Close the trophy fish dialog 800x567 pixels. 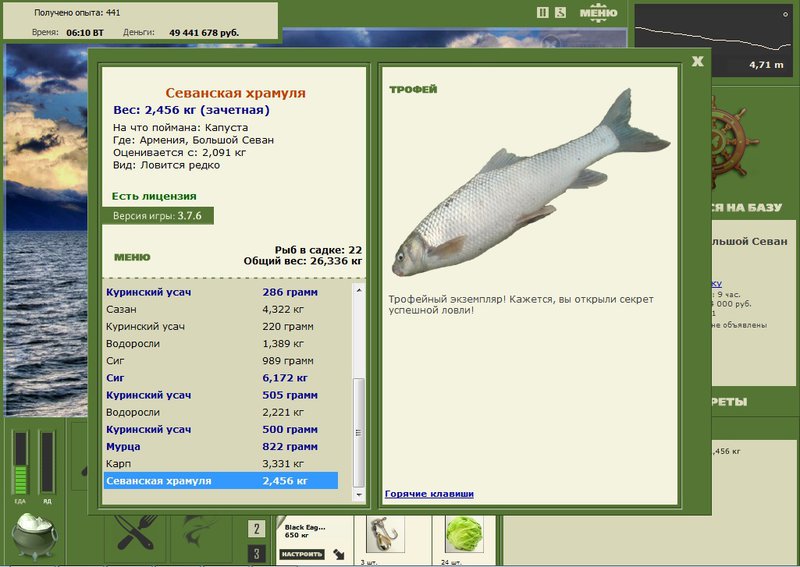tap(697, 62)
